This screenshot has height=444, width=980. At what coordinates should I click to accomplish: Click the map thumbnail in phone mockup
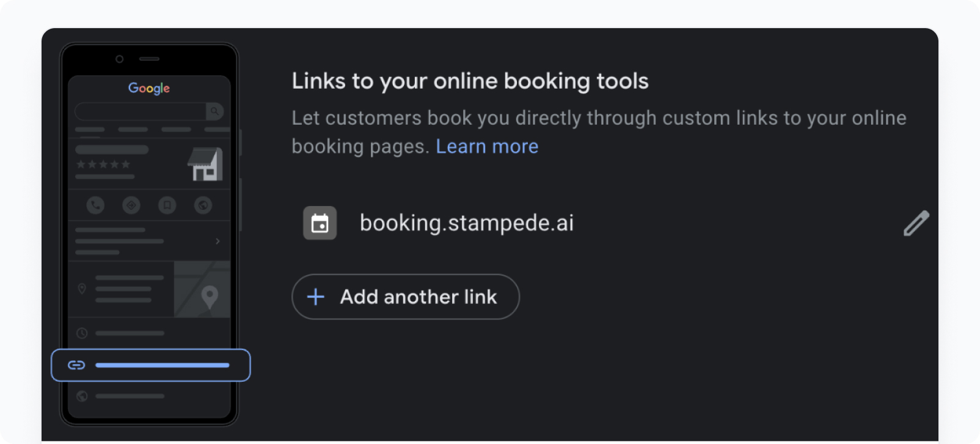(x=202, y=289)
